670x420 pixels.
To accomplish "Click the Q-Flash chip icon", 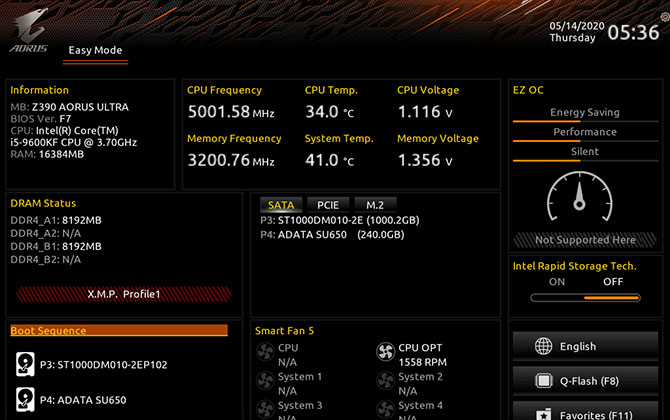I will pyautogui.click(x=544, y=381).
